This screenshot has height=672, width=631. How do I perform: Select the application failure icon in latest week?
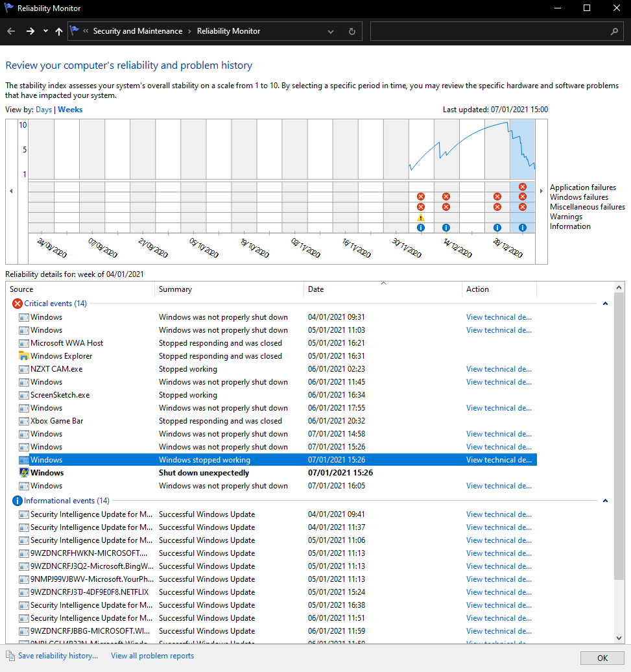[523, 187]
